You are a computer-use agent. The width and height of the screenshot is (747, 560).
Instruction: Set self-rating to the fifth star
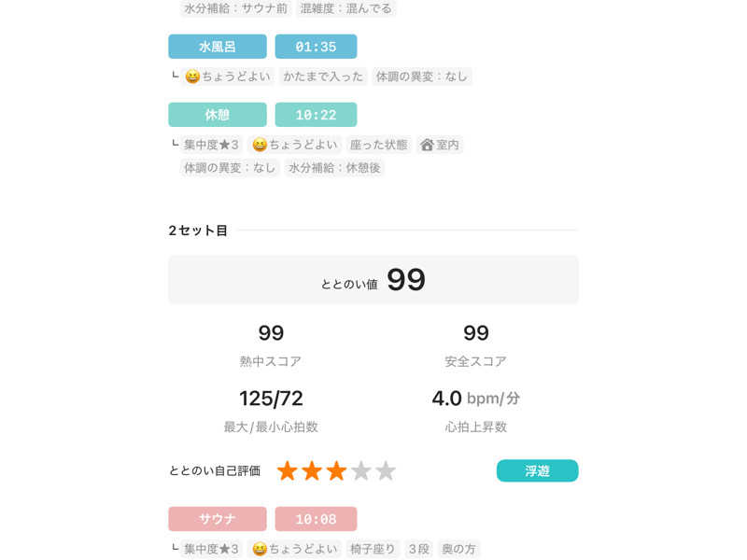tap(386, 471)
